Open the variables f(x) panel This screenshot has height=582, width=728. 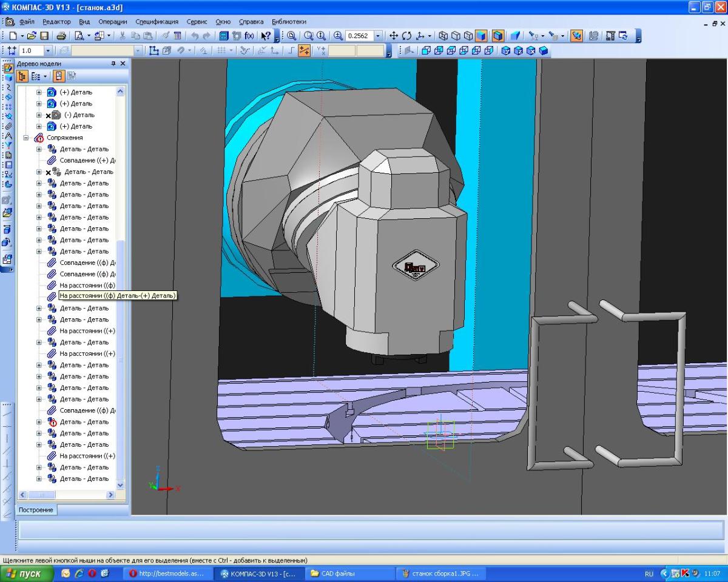point(249,36)
